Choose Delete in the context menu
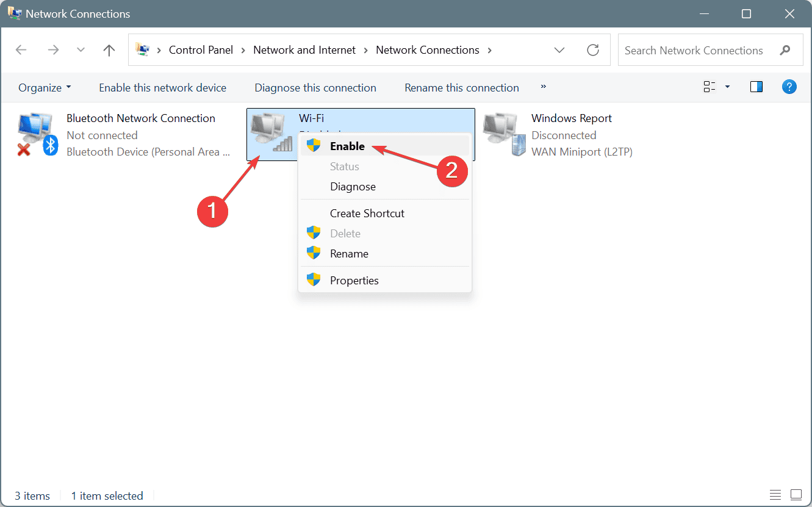The image size is (812, 507). tap(385, 233)
